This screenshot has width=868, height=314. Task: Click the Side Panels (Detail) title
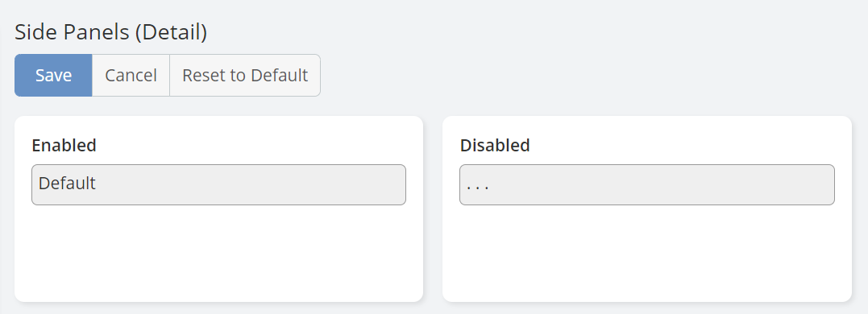pos(110,32)
